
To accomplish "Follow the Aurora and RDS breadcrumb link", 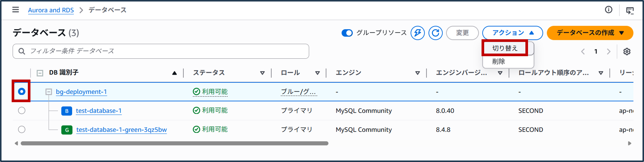I will click(51, 10).
